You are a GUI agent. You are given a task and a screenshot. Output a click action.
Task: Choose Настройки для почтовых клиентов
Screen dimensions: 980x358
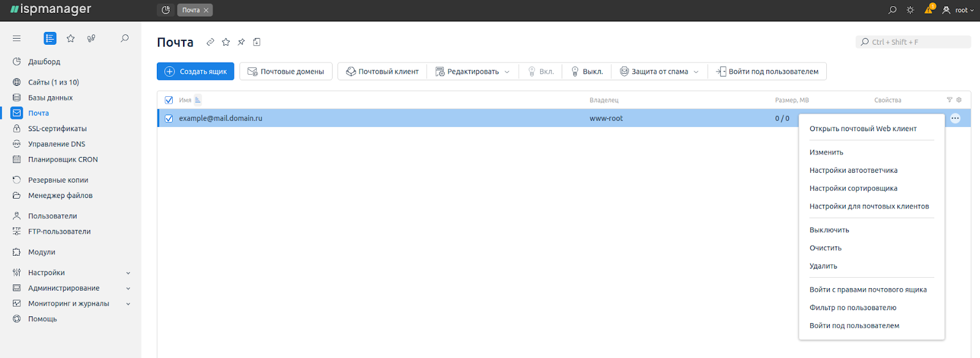869,206
